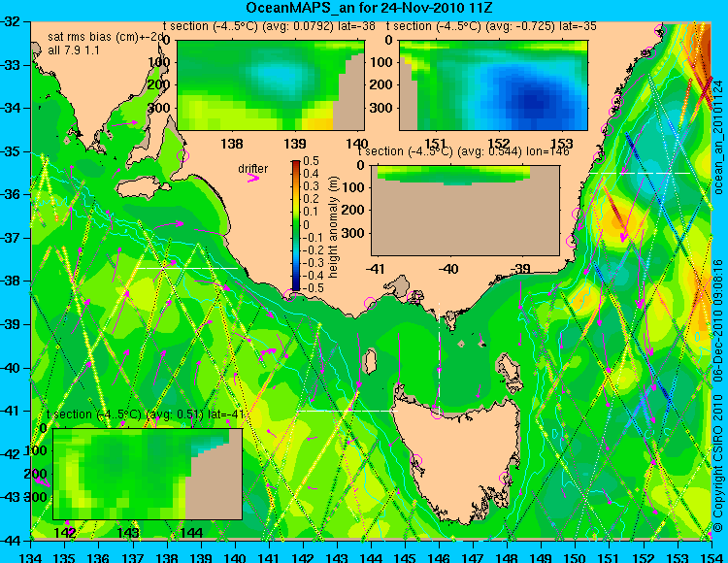Click depth 200 on the lon=146 inset axis
The image size is (728, 563).
(353, 210)
